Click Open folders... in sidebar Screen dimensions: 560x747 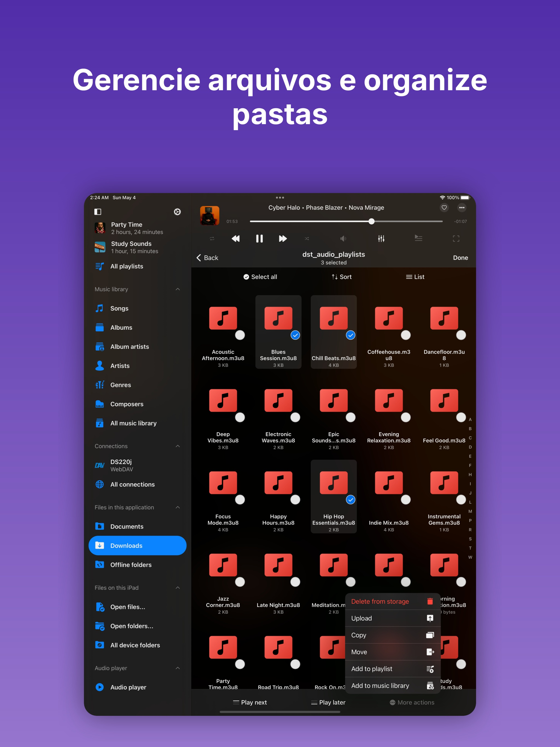pyautogui.click(x=138, y=626)
